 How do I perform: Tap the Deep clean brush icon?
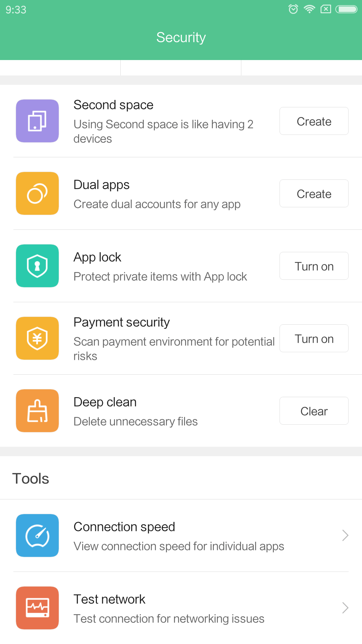(37, 411)
